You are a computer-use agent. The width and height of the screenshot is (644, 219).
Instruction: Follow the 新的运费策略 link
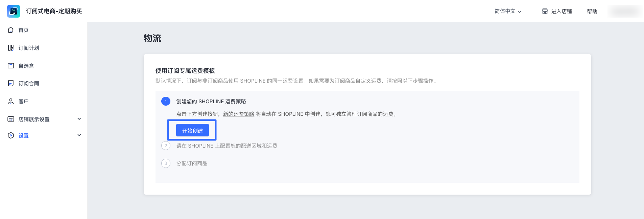click(239, 114)
